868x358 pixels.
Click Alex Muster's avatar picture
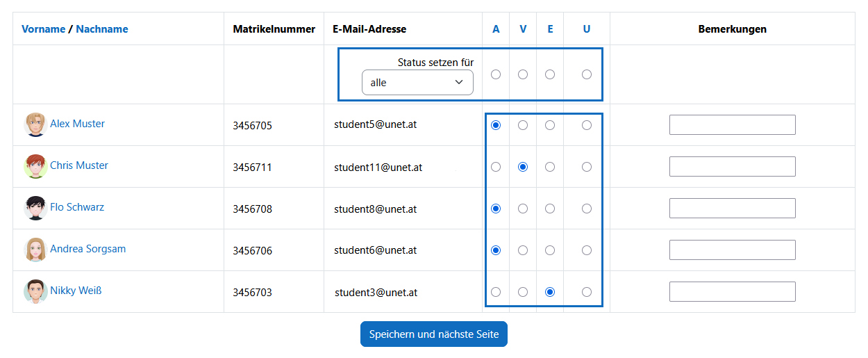pos(35,124)
